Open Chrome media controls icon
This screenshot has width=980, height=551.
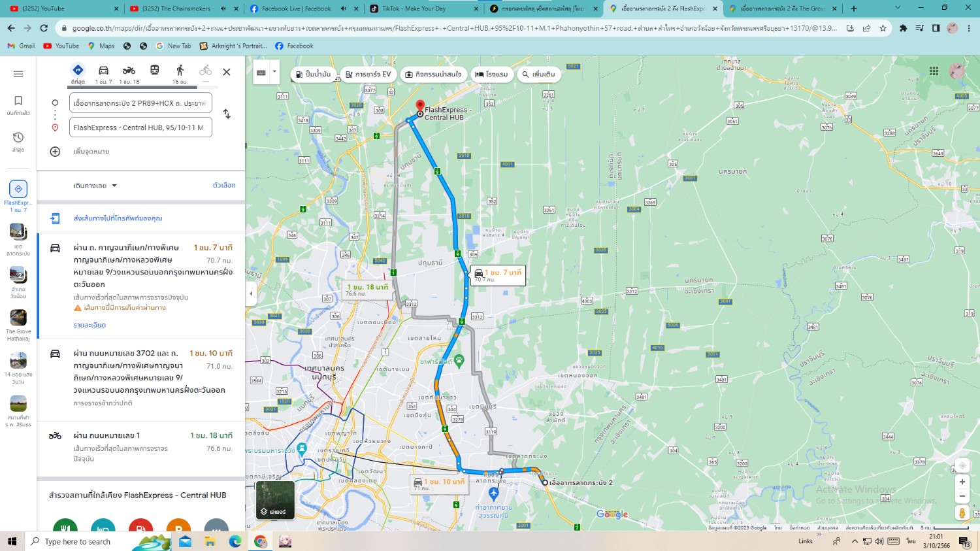pyautogui.click(x=919, y=28)
